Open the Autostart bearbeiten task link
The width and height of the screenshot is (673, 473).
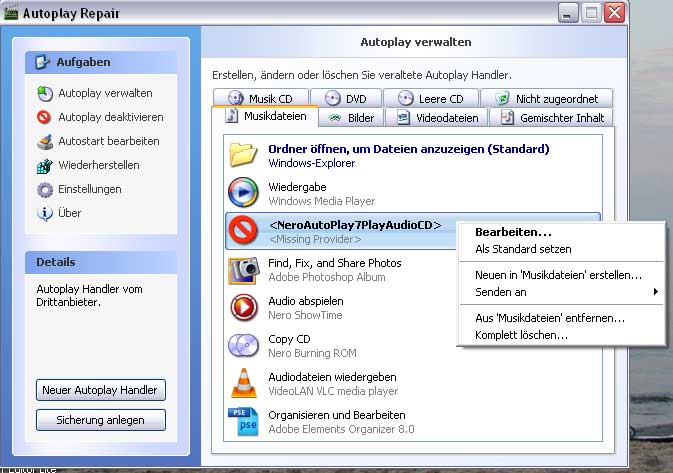(109, 141)
